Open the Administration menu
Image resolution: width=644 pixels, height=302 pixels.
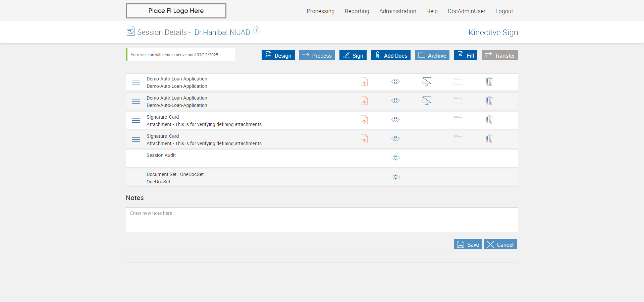click(x=397, y=11)
